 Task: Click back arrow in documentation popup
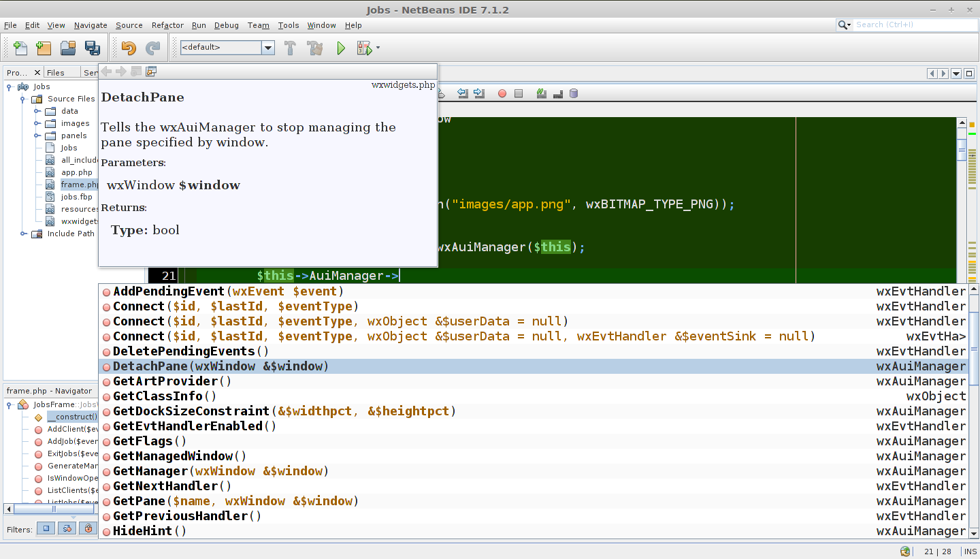point(107,71)
